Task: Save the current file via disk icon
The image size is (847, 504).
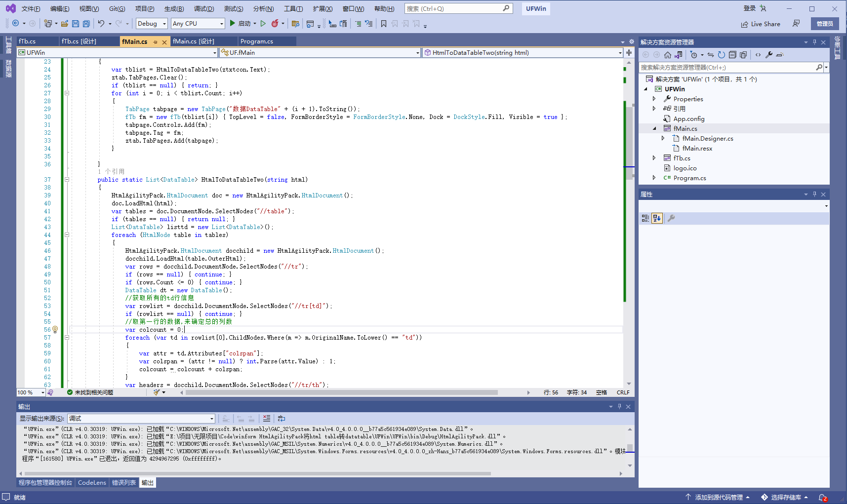Action: [76, 23]
